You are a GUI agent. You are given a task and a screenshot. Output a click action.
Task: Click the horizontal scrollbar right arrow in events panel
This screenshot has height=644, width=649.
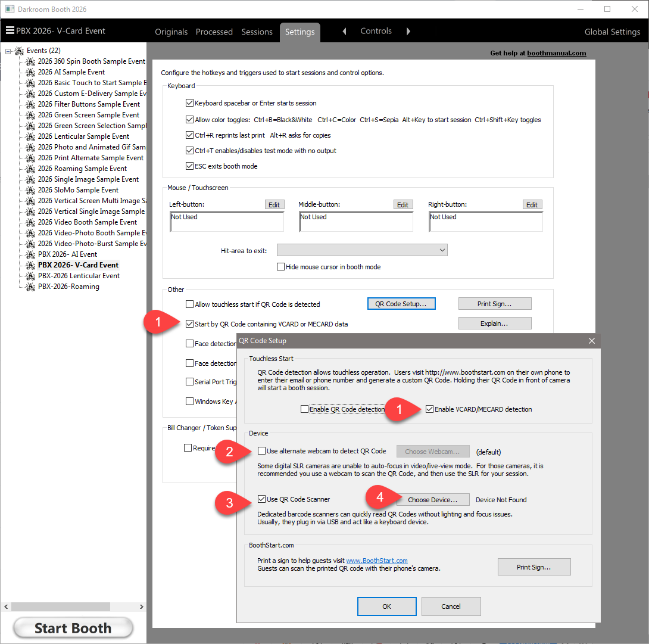click(x=141, y=606)
